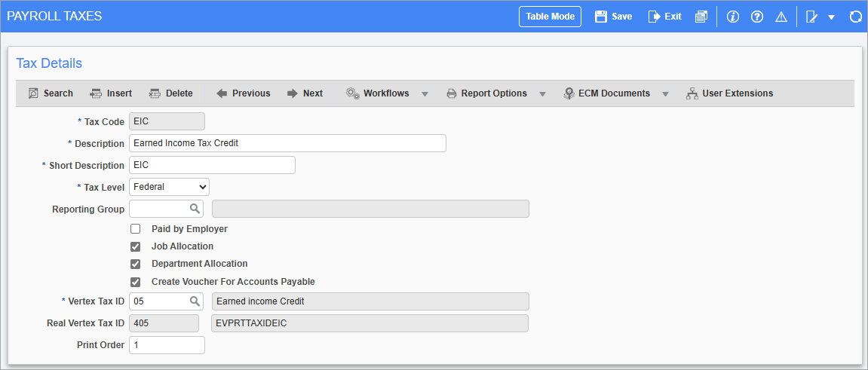Click the Search toolbar icon
The image size is (868, 370).
pyautogui.click(x=32, y=93)
